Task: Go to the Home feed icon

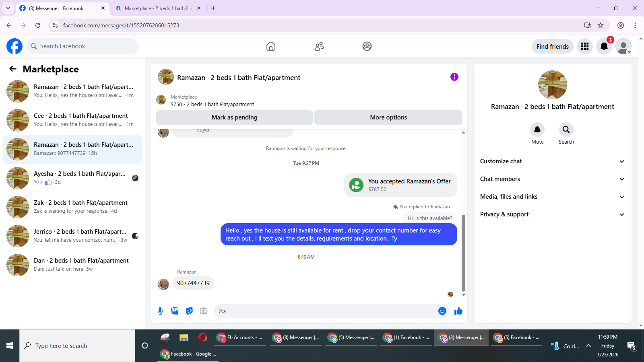Action: [x=271, y=46]
